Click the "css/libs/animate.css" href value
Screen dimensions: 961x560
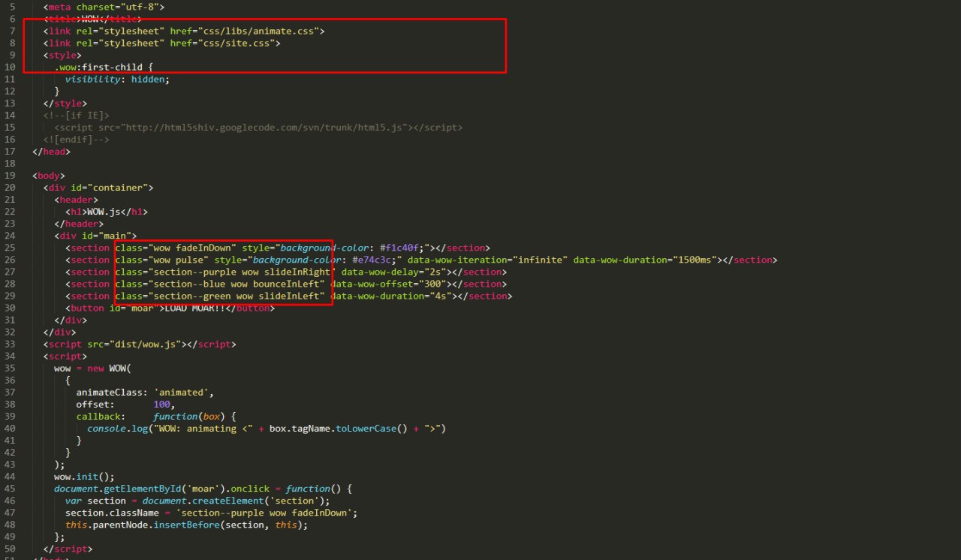pos(258,31)
